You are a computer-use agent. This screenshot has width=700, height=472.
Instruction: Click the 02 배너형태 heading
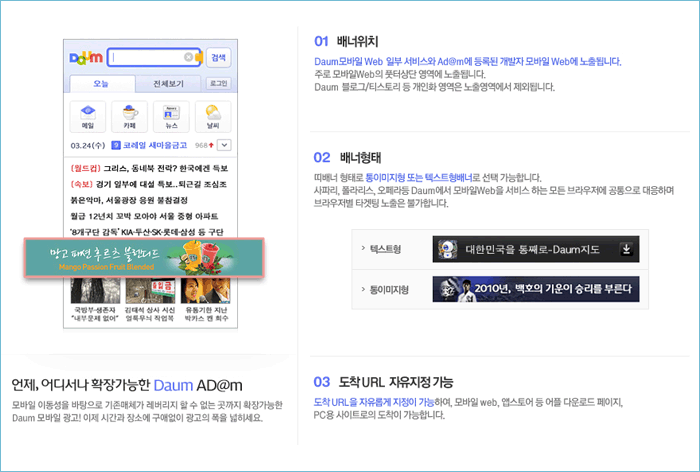347,157
